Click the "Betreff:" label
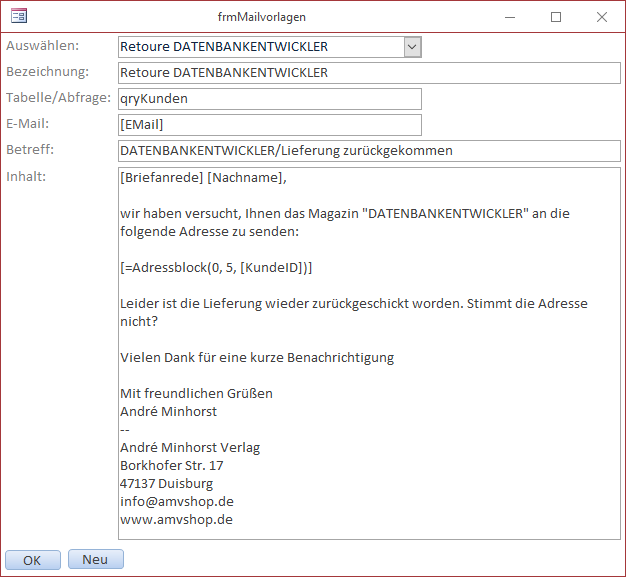 [x=30, y=150]
